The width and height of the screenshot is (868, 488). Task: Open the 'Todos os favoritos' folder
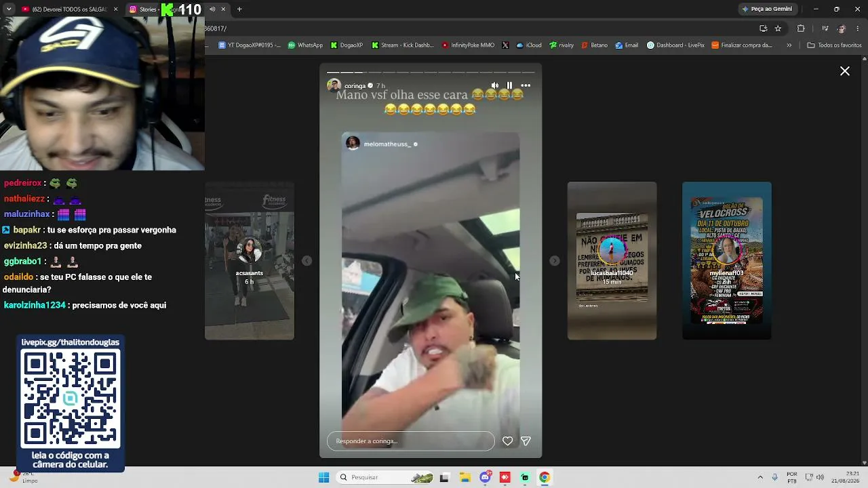[835, 45]
